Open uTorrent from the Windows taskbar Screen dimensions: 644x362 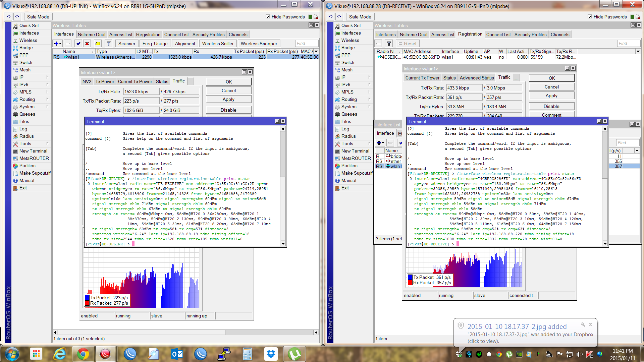[294, 354]
